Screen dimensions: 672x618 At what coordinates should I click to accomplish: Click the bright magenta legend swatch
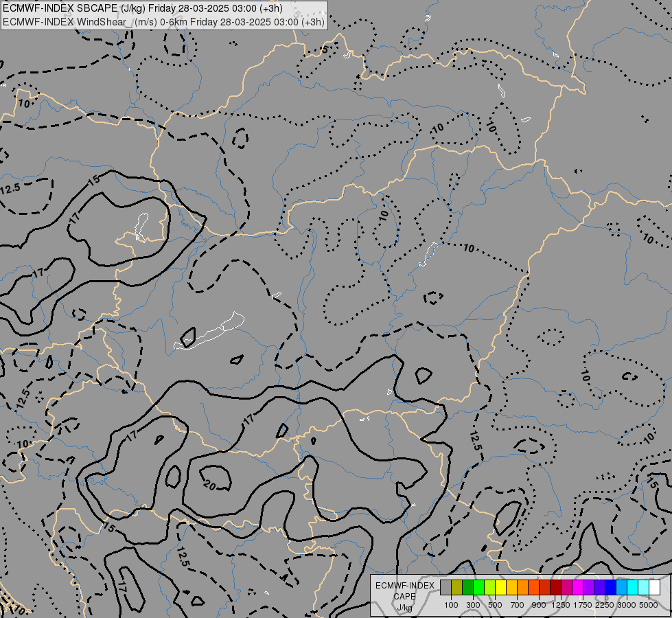point(578,587)
